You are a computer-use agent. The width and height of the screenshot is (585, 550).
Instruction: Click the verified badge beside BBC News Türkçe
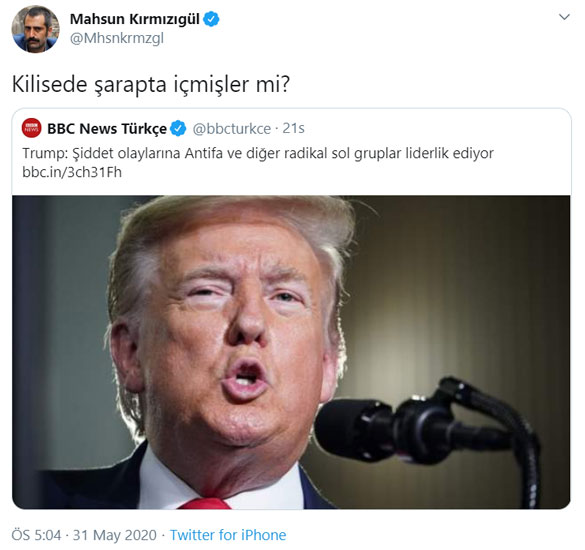178,129
